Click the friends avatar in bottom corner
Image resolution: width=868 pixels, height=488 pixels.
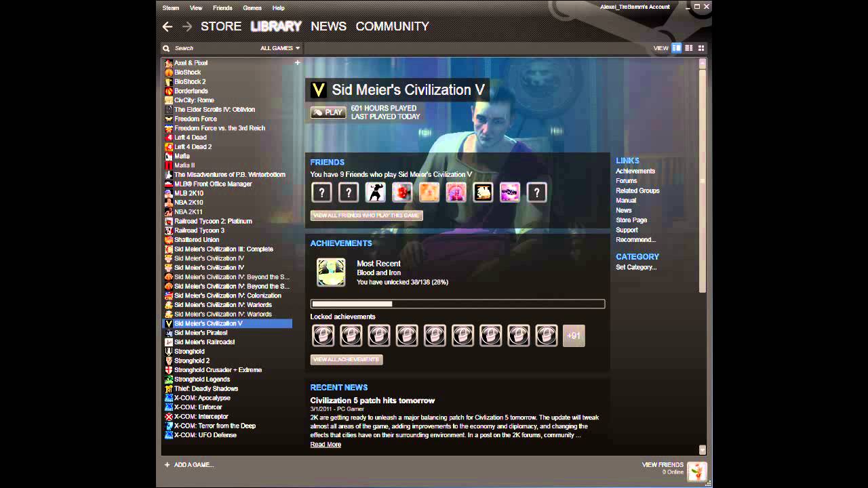pyautogui.click(x=696, y=471)
